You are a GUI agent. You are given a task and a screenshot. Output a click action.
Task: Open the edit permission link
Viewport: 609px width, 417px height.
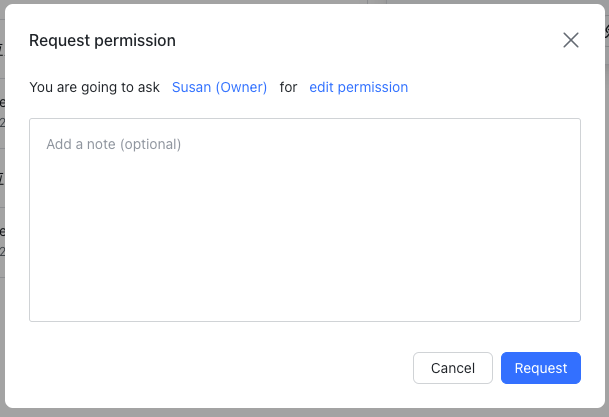[358, 87]
